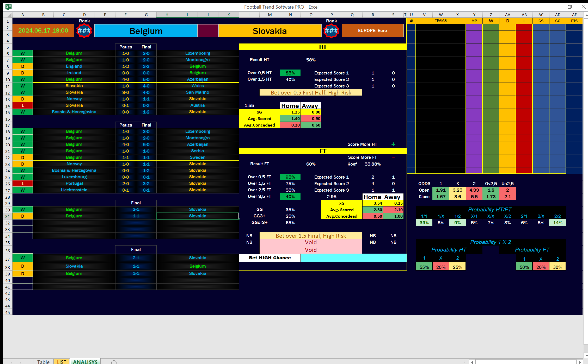Click the Belgium team name banner
588x364 pixels.
coord(146,31)
